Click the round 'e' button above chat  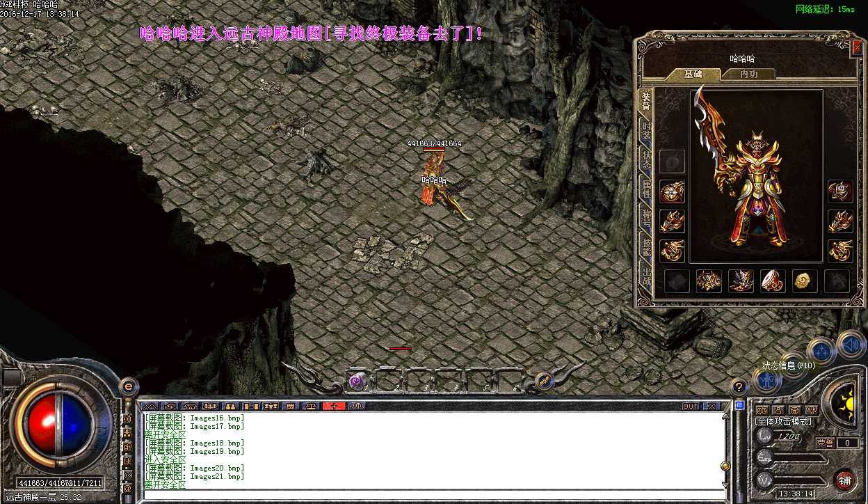[129, 387]
